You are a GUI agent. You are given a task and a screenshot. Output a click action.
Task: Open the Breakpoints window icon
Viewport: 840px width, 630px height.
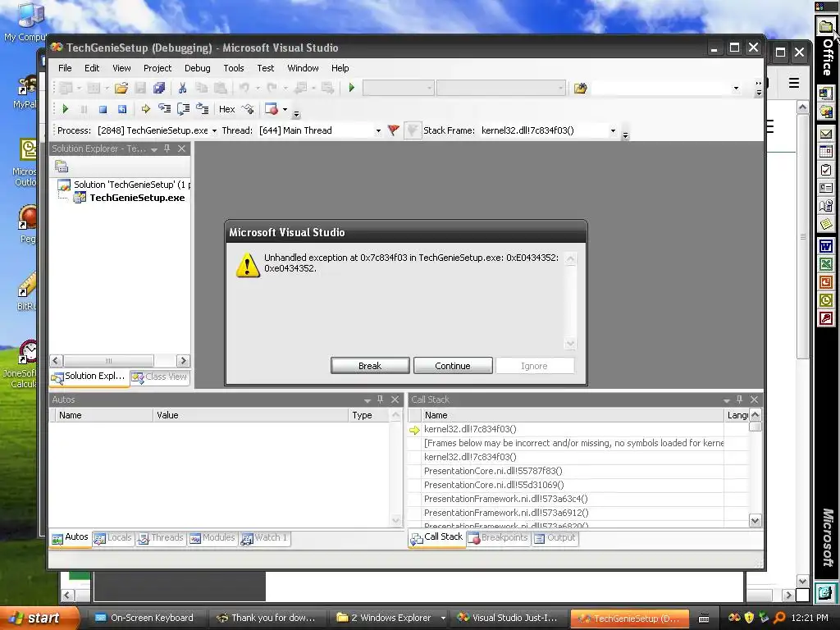[272, 109]
